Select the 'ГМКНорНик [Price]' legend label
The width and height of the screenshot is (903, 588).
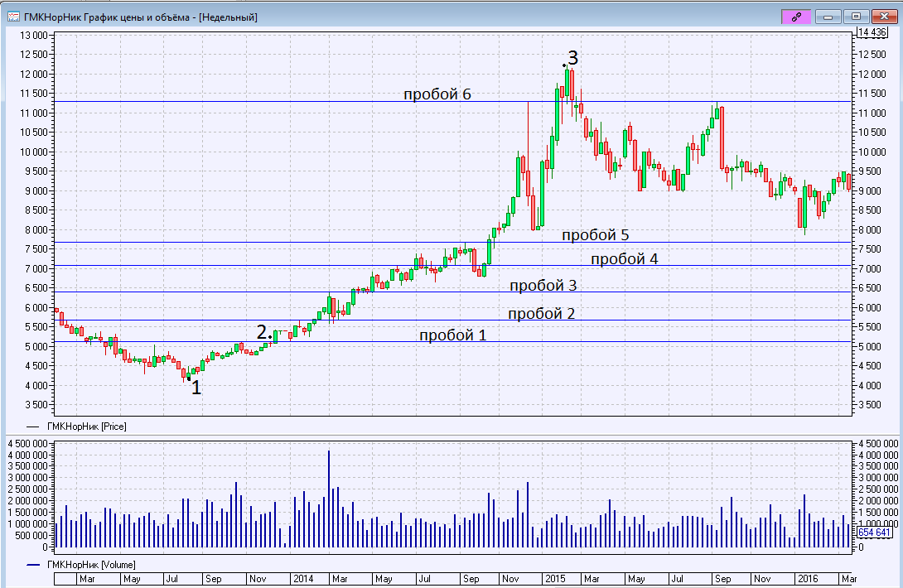[87, 427]
